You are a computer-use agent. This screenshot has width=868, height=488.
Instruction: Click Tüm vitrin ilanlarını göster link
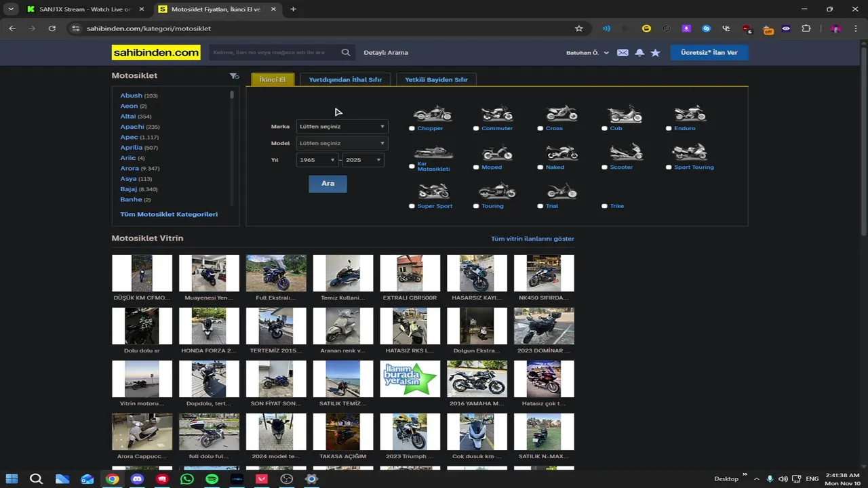point(532,239)
